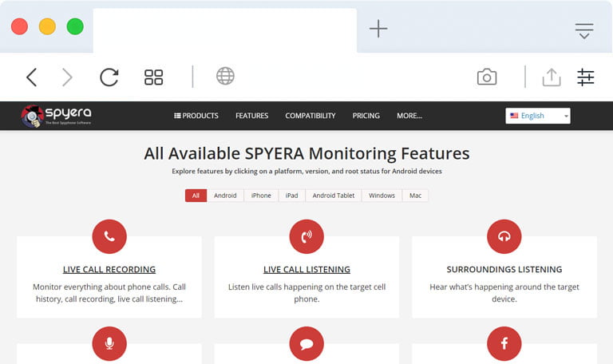The height and width of the screenshot is (364, 613).
Task: Open the tab grid overview icon
Action: pos(153,77)
